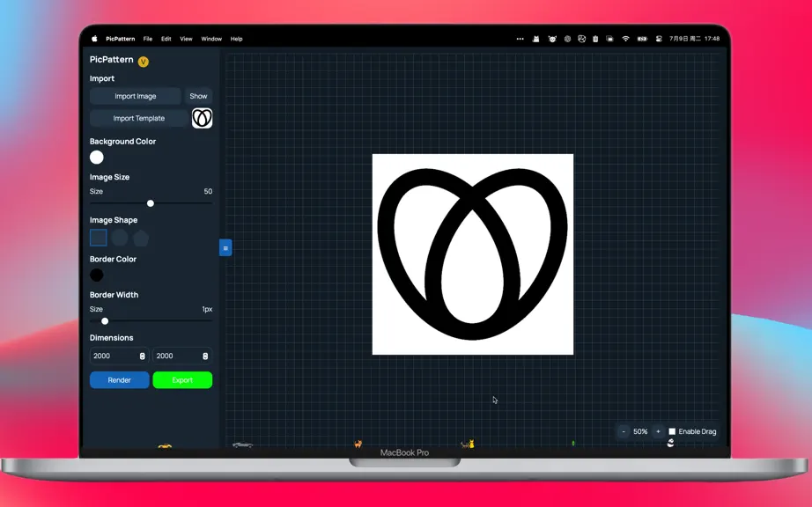Viewport: 812px width, 507px height.
Task: Zoom out with the minus button
Action: 624,431
